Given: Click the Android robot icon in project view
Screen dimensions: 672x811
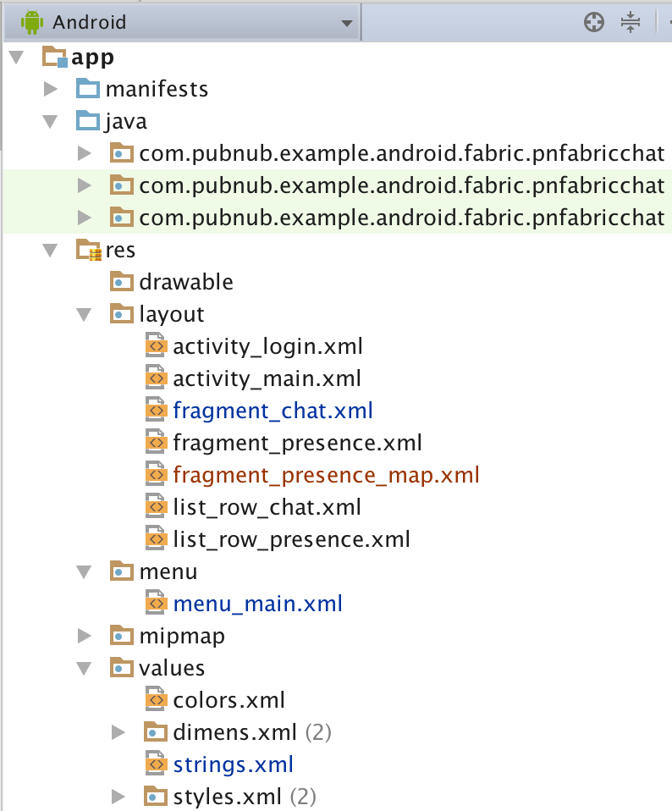Looking at the screenshot, I should [x=32, y=21].
